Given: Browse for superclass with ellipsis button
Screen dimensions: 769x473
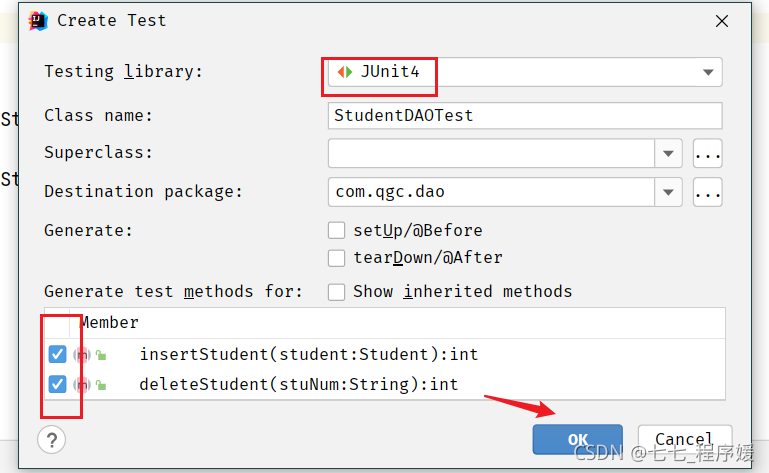Looking at the screenshot, I should coord(707,153).
